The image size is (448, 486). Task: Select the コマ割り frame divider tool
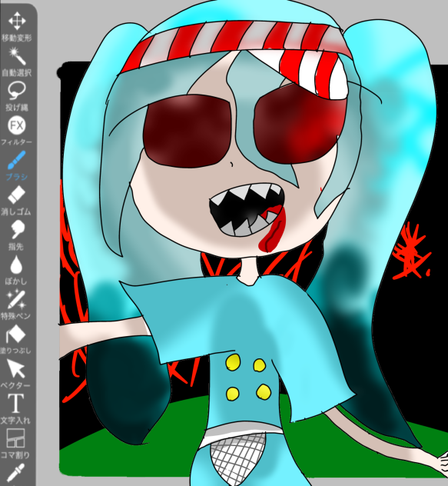(15, 444)
